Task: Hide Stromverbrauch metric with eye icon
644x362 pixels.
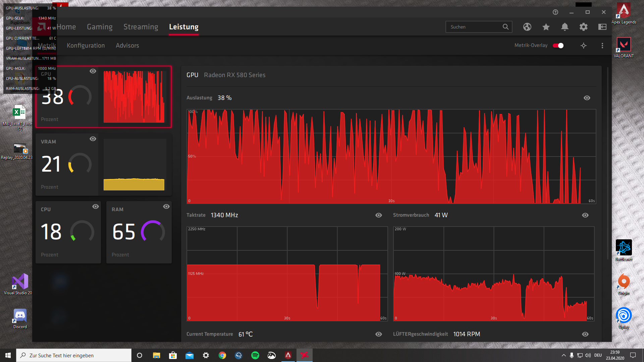Action: click(x=585, y=215)
